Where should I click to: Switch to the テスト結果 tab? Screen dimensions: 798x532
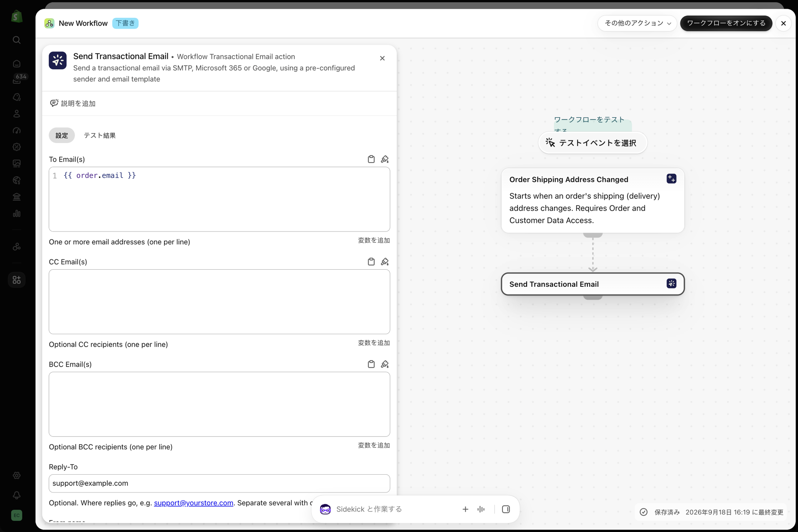click(100, 135)
